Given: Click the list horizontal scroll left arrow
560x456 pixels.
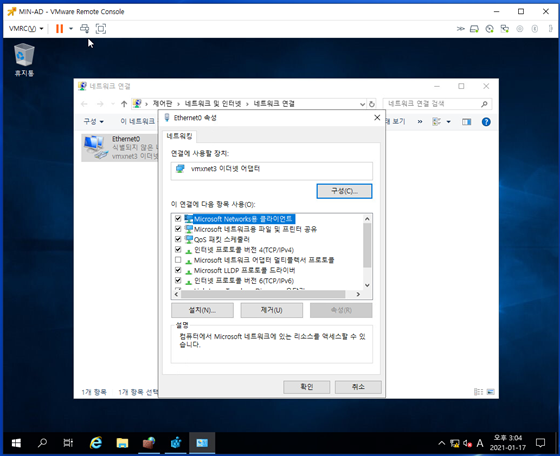Looking at the screenshot, I should 176,294.
